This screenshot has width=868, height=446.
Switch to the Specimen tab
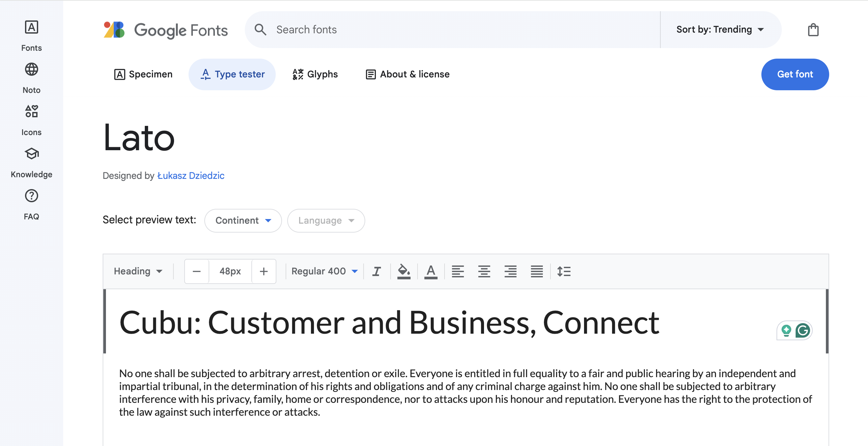coord(143,74)
